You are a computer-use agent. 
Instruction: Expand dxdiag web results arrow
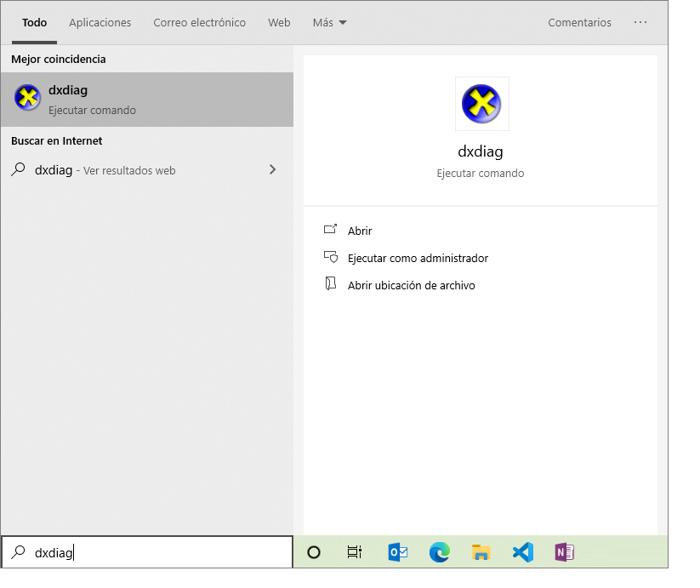coord(272,169)
